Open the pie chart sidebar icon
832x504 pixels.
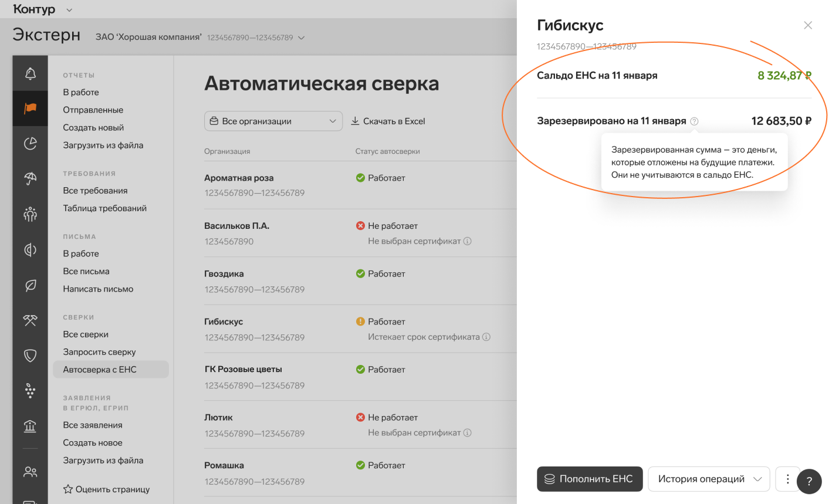(x=30, y=143)
